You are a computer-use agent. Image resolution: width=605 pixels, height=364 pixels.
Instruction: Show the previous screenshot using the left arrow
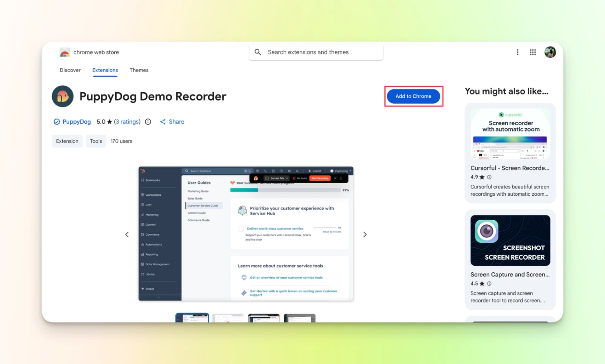tap(127, 234)
